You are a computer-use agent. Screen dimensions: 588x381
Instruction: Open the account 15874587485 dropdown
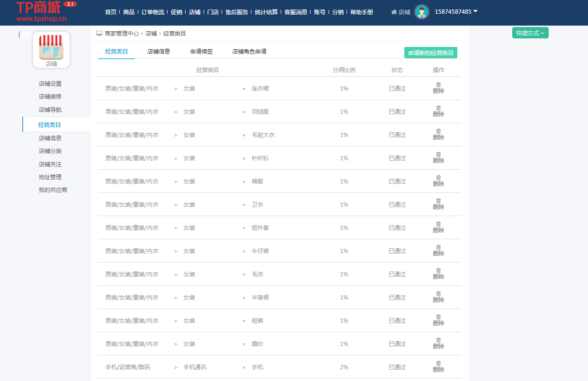click(456, 12)
